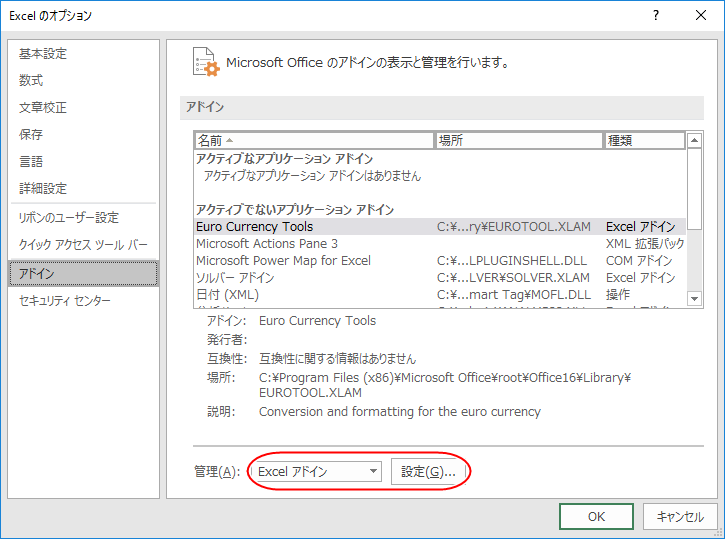Screen dimensions: 725x539
Task: Open the 基本設定 category
Action: 43,54
